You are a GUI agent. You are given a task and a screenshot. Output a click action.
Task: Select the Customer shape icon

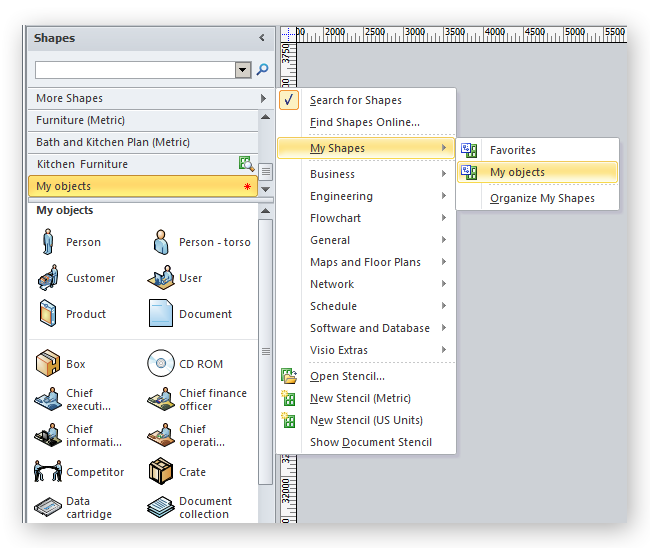[x=47, y=278]
